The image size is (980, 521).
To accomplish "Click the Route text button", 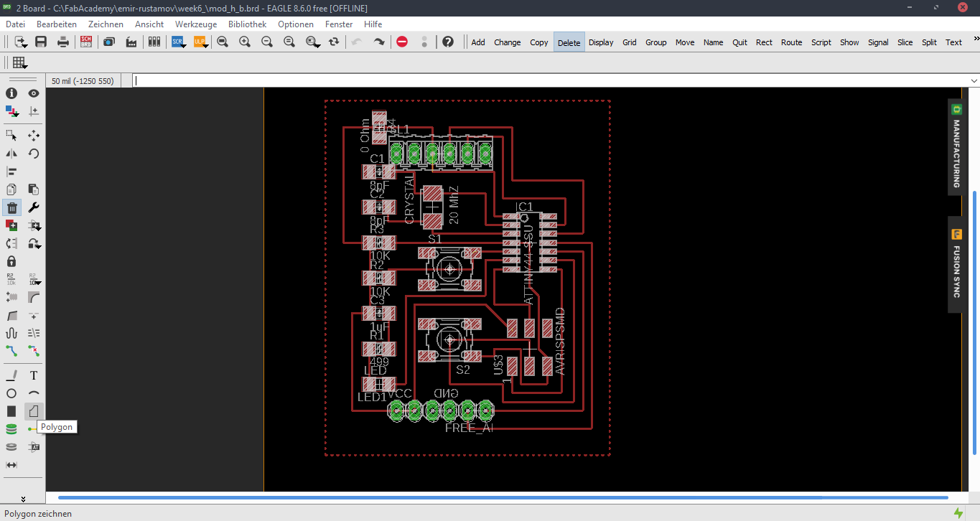I will click(x=791, y=42).
